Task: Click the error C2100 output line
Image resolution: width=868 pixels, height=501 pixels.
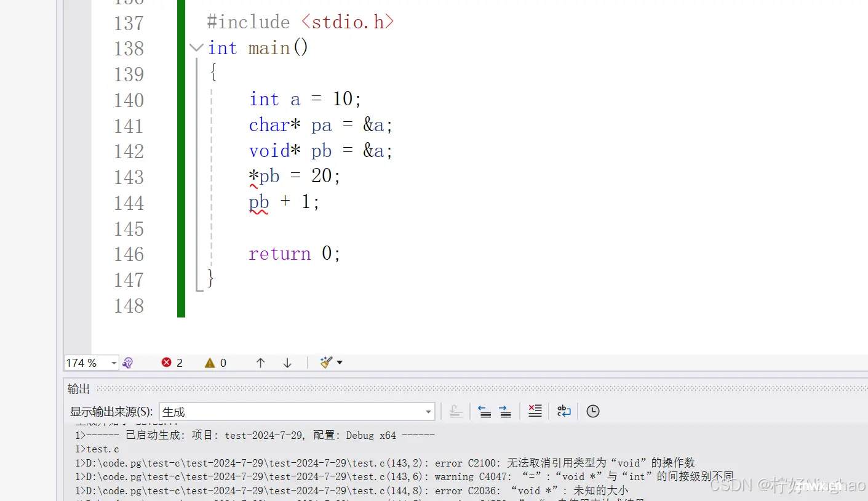Action: click(385, 463)
